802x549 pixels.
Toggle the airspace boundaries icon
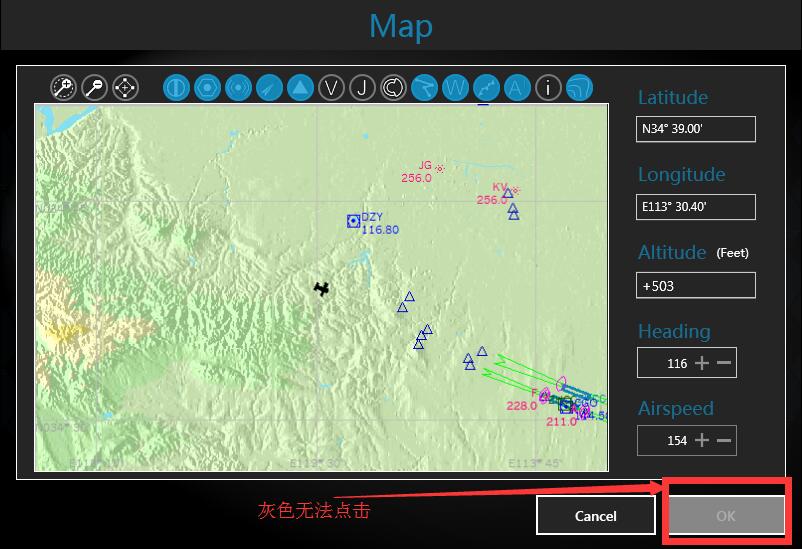pos(393,88)
